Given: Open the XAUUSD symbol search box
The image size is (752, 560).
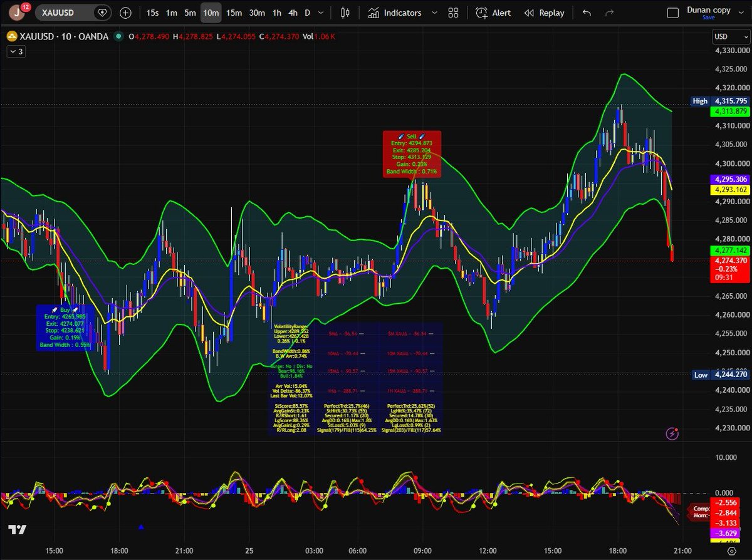Looking at the screenshot, I should [x=72, y=13].
